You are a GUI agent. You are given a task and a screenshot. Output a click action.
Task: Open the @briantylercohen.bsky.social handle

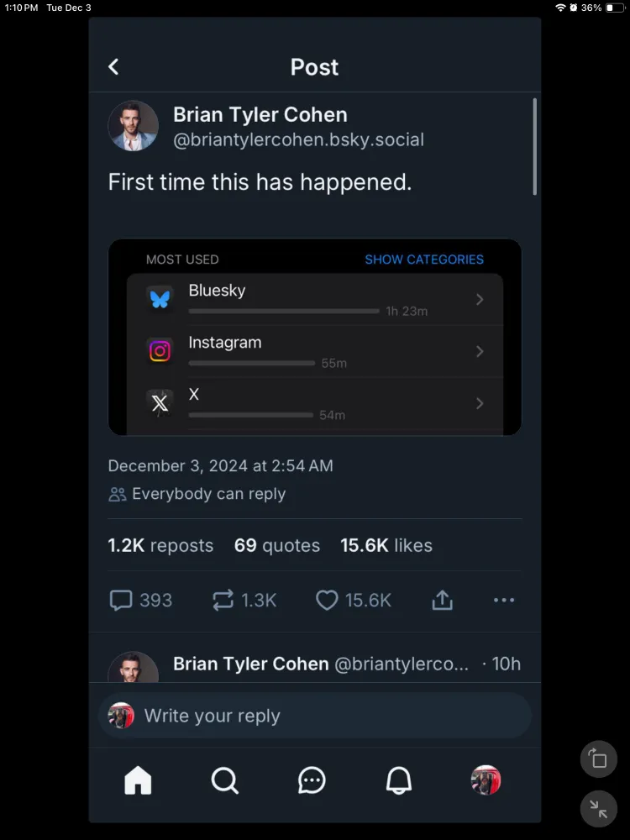[298, 140]
